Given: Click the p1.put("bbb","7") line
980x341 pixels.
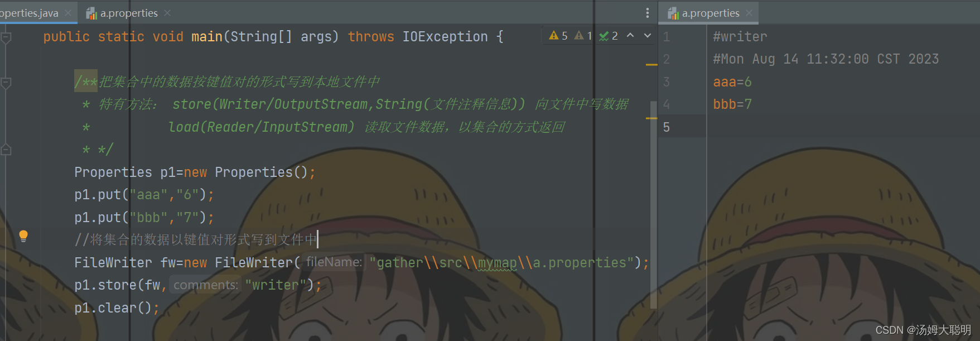Looking at the screenshot, I should pos(144,218).
